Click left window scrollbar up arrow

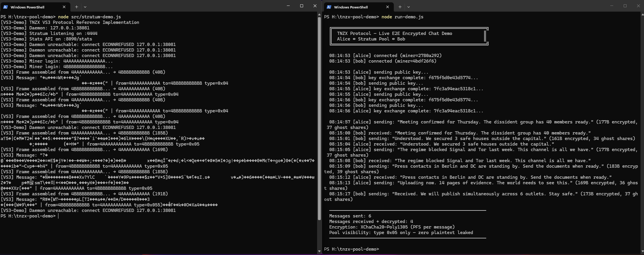[319, 15]
